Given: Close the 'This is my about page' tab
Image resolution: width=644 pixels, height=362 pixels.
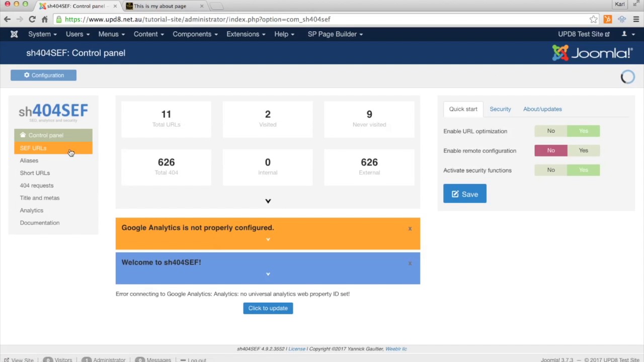Looking at the screenshot, I should [202, 6].
